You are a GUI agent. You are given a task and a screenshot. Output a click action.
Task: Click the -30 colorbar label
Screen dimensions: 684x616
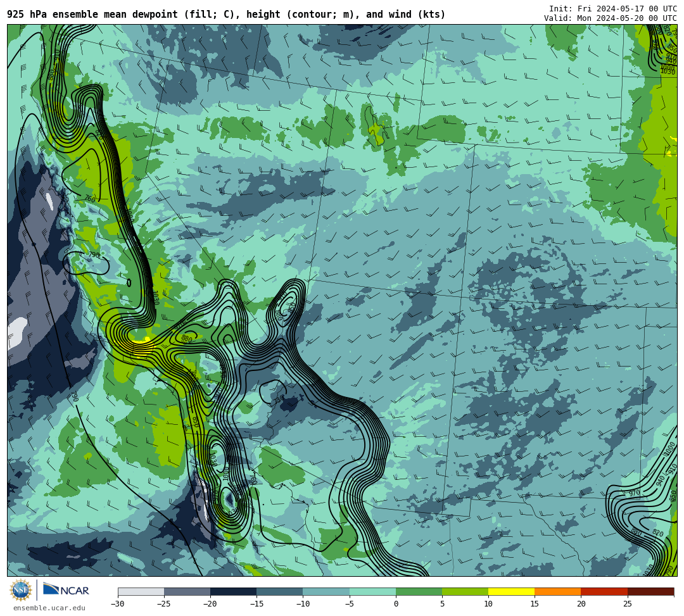[x=118, y=604]
